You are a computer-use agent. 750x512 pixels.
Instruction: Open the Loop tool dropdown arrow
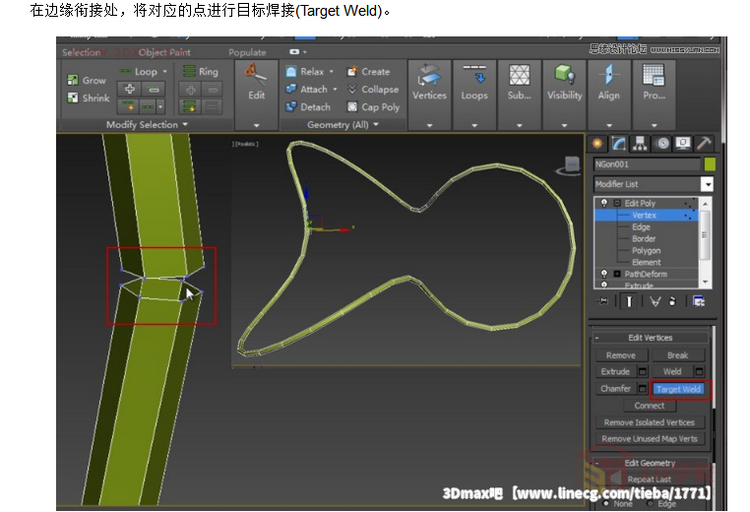tap(165, 71)
